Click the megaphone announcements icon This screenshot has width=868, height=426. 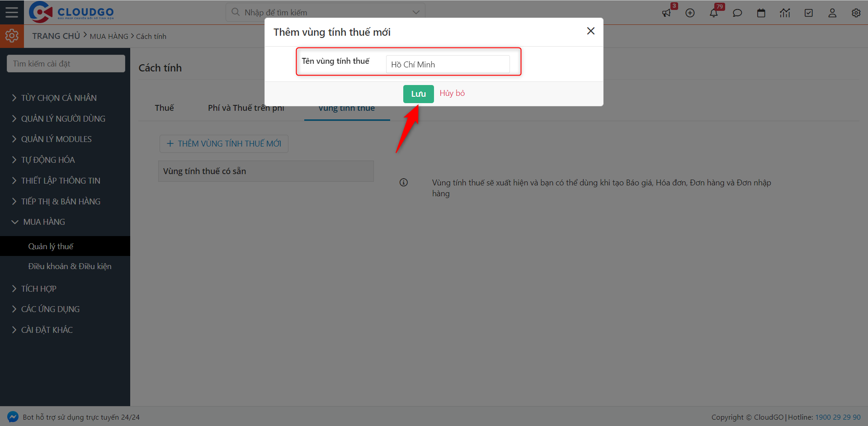click(x=666, y=13)
